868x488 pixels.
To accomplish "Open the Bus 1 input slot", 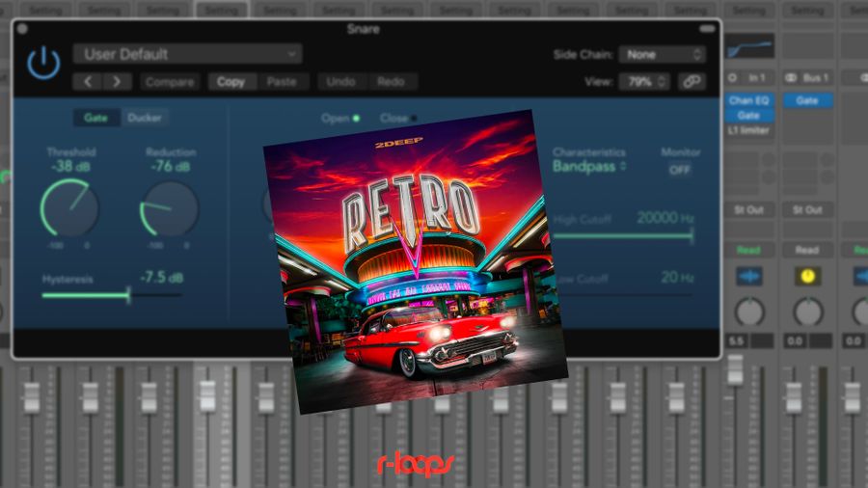I will point(808,78).
